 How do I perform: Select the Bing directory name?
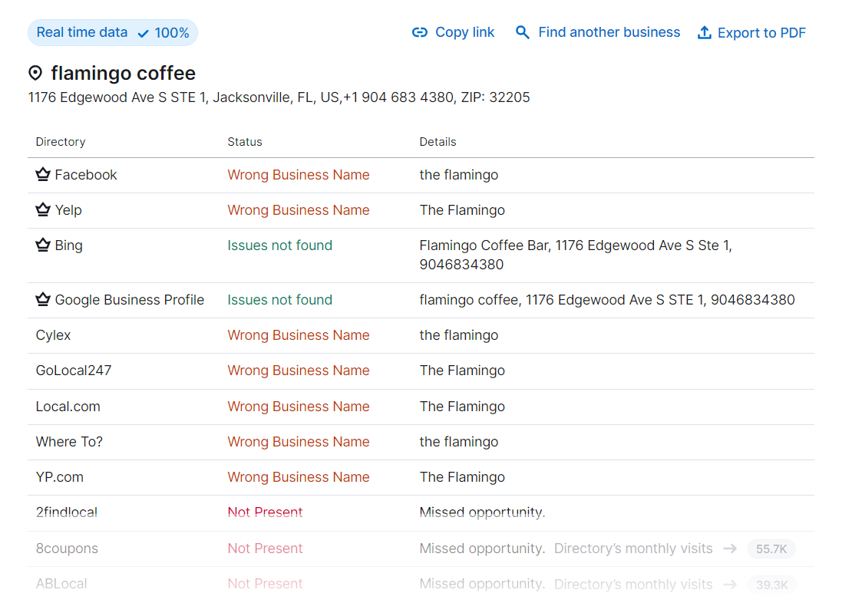(69, 245)
